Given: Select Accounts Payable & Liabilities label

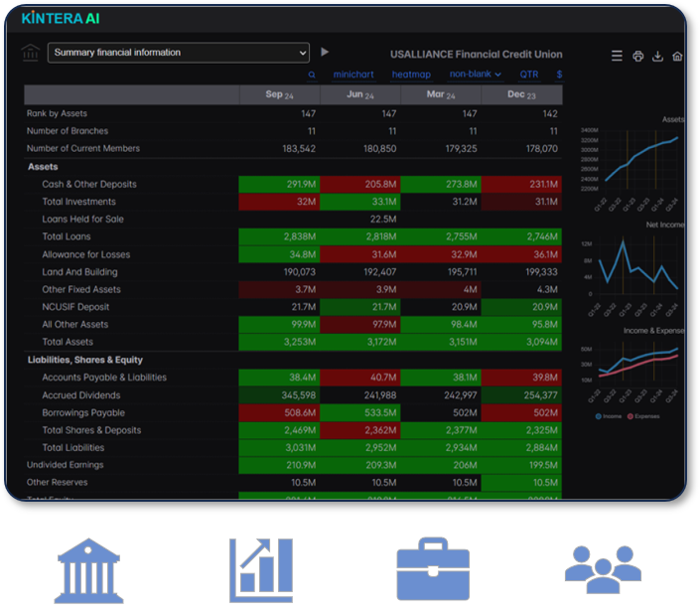Looking at the screenshot, I should pos(104,378).
